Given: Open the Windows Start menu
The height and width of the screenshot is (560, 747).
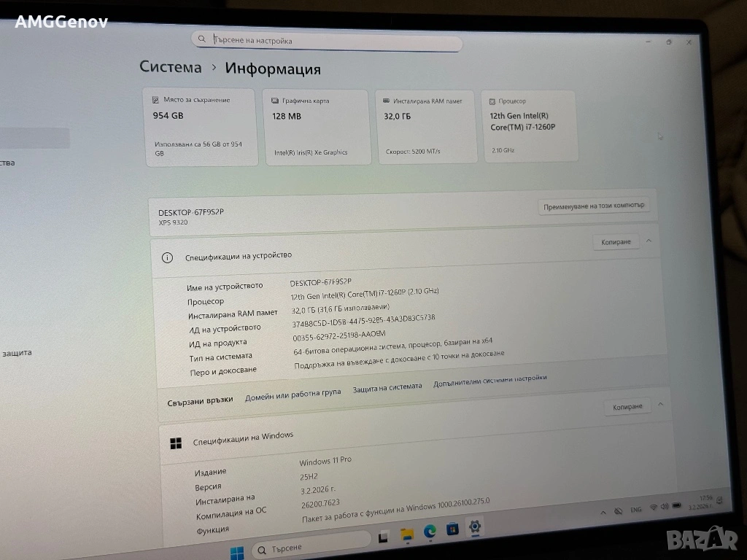Looking at the screenshot, I should tap(237, 552).
